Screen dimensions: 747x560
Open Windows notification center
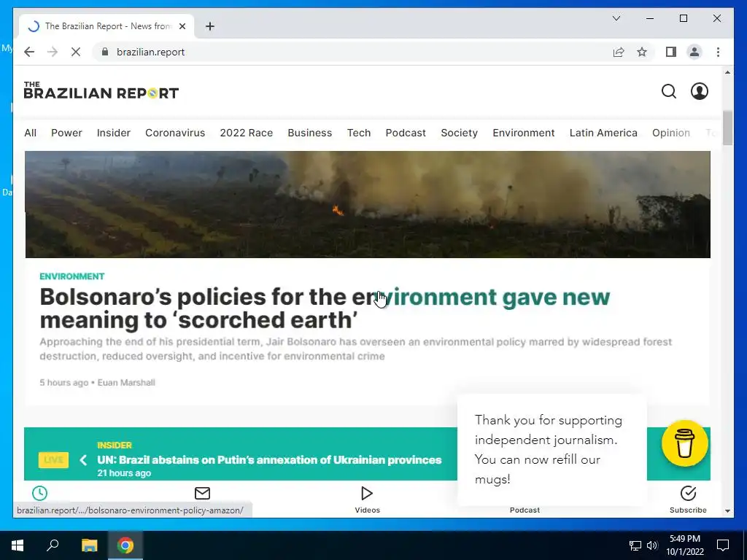pos(723,545)
